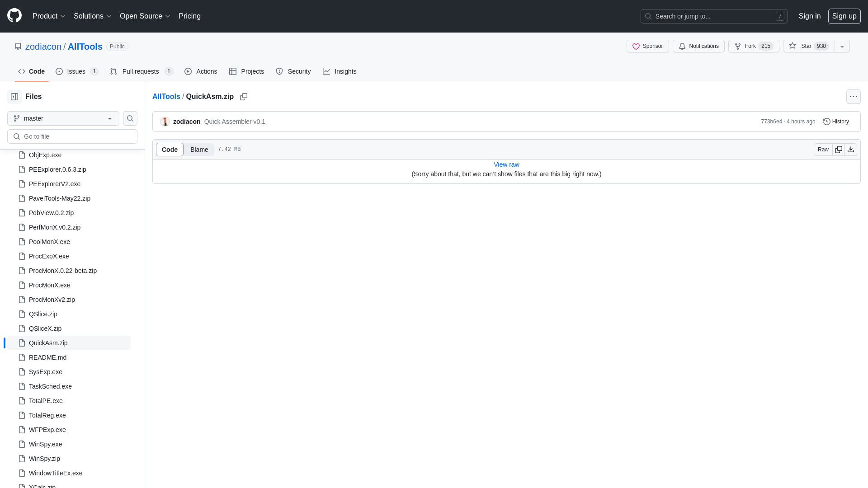
Task: Switch to Blame view
Action: [199, 150]
